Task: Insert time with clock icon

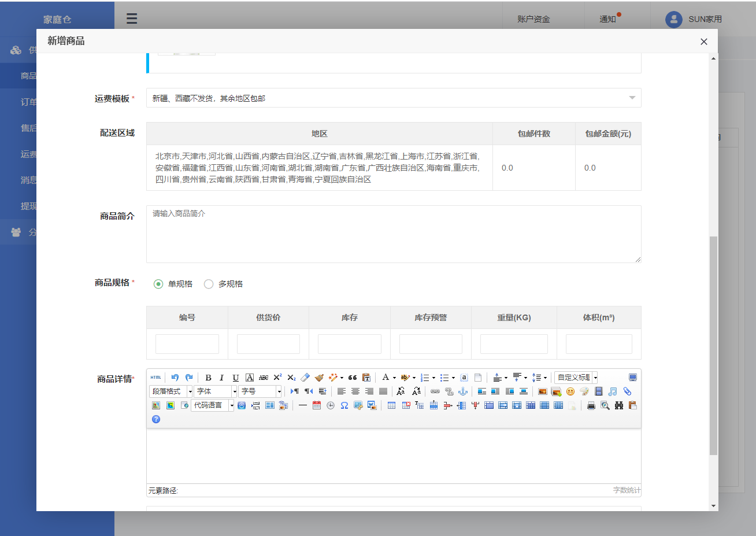Action: [x=331, y=405]
